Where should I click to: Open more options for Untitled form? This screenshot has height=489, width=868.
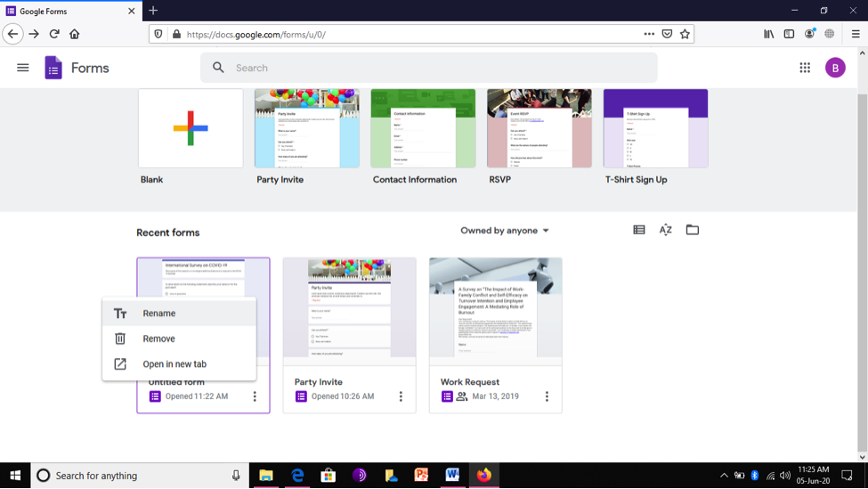click(x=255, y=396)
